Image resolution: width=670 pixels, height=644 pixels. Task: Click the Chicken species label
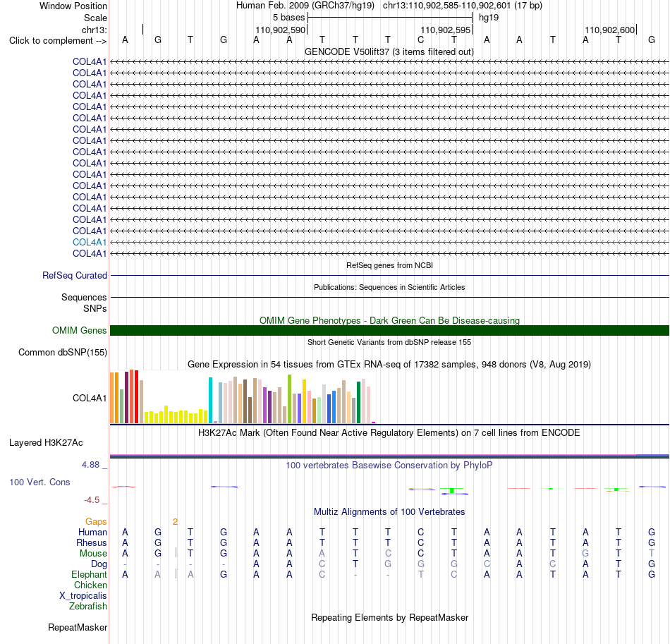(90, 585)
